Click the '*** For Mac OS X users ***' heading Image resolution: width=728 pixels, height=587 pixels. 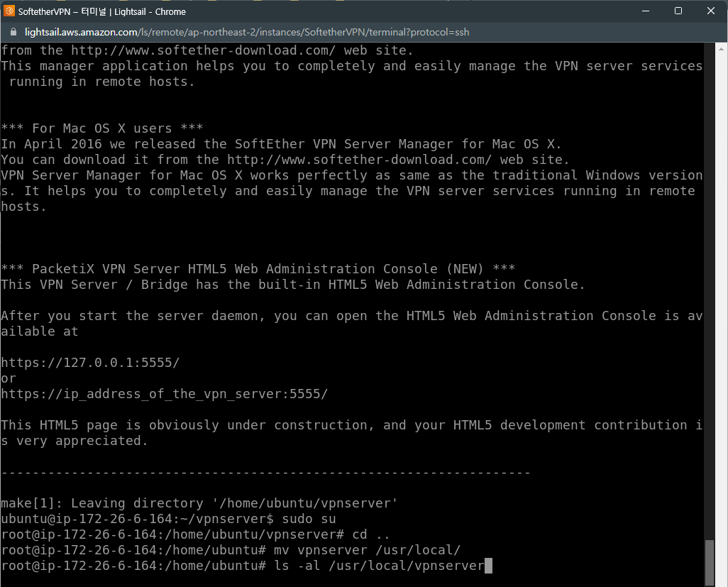pos(101,128)
